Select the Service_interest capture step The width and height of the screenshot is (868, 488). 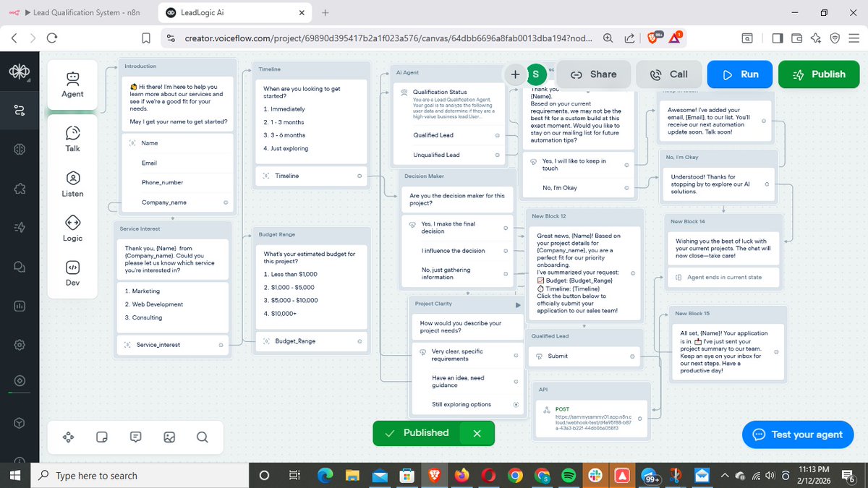point(173,345)
